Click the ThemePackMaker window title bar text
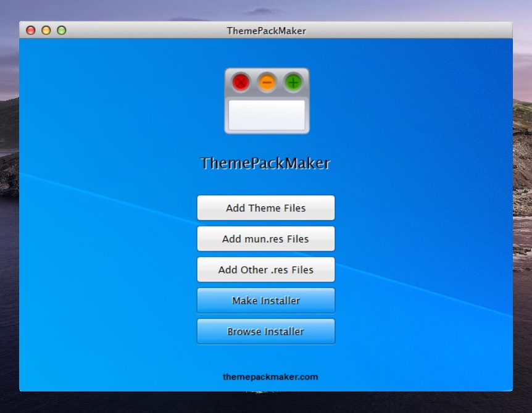The image size is (532, 413). click(x=266, y=30)
